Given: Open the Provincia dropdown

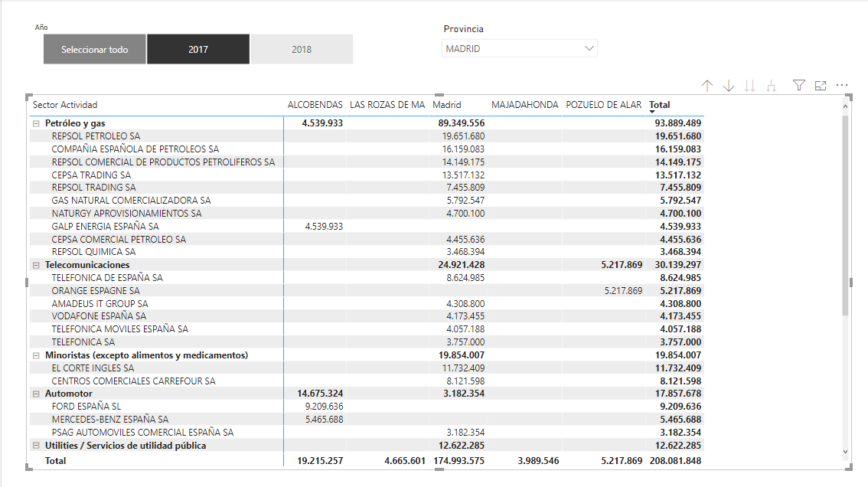Looking at the screenshot, I should (589, 47).
